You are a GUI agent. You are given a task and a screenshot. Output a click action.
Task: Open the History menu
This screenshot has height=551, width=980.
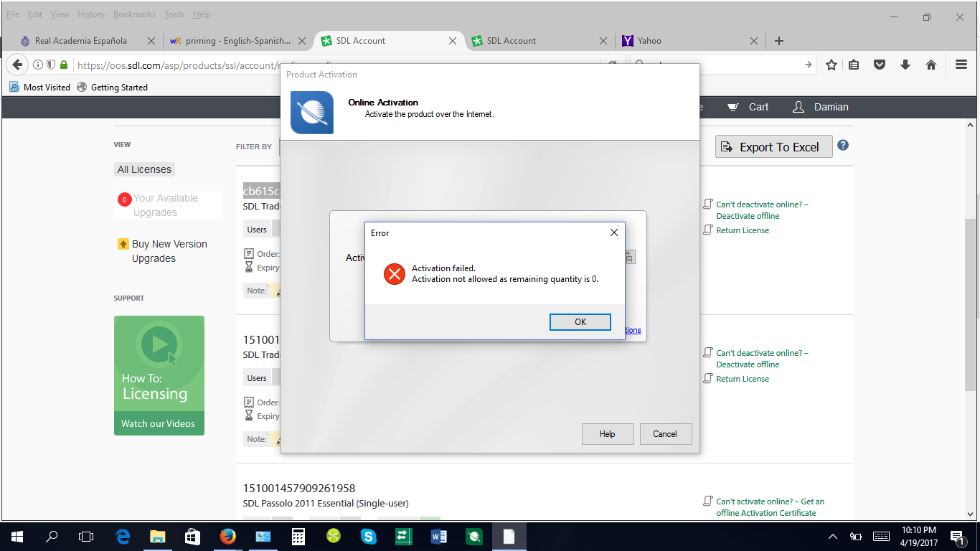click(91, 14)
